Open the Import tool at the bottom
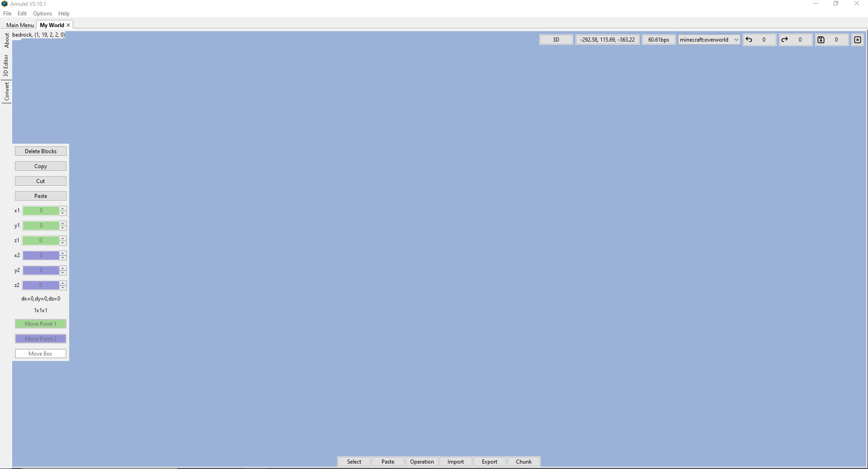Image resolution: width=868 pixels, height=469 pixels. pos(455,461)
